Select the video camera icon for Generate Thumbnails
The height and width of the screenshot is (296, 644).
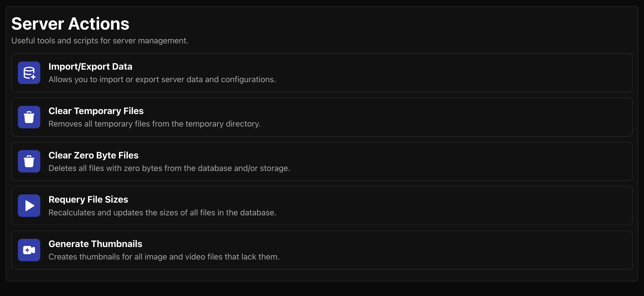tap(29, 250)
